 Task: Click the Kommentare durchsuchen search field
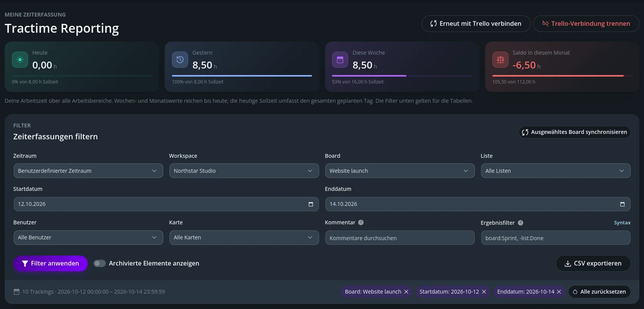(x=400, y=238)
